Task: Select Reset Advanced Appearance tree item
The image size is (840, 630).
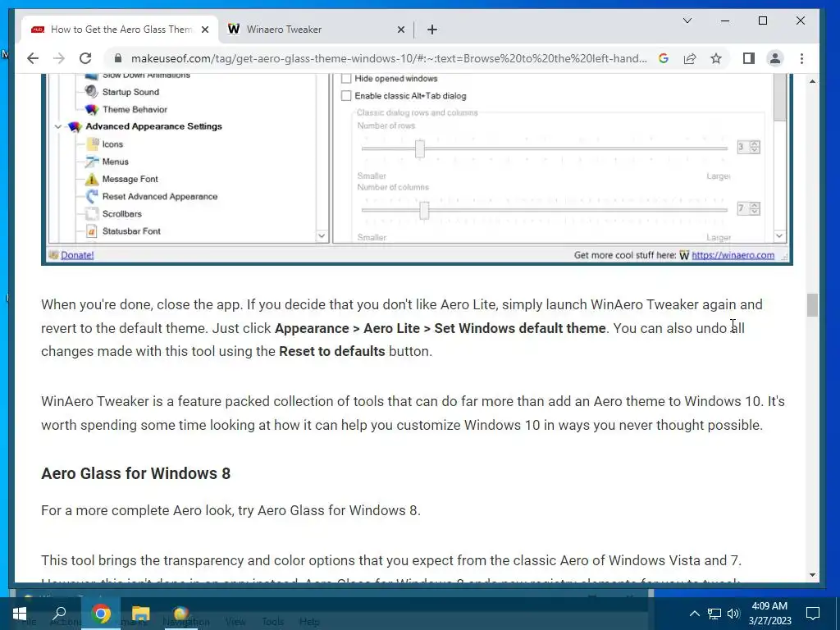Action: tap(160, 197)
